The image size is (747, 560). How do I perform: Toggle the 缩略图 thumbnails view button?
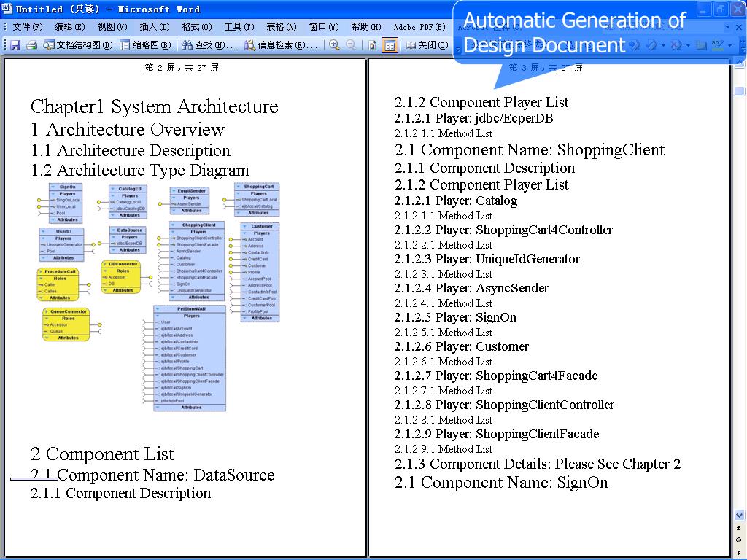(145, 45)
